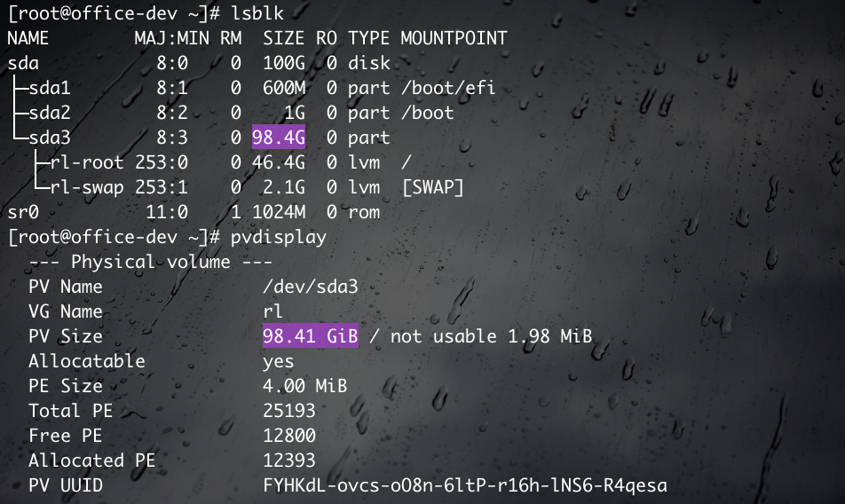Click the highlighted 98.4G size value

pos(279,138)
